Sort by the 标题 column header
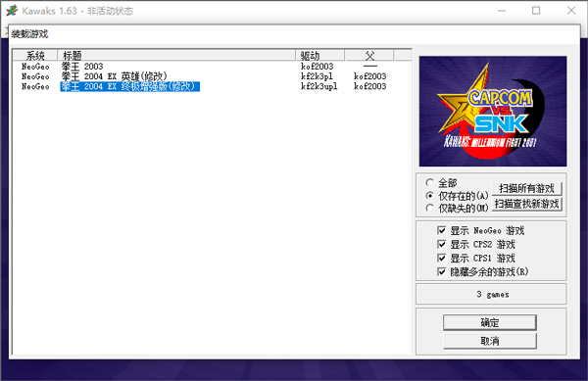588x381 pixels. 176,56
